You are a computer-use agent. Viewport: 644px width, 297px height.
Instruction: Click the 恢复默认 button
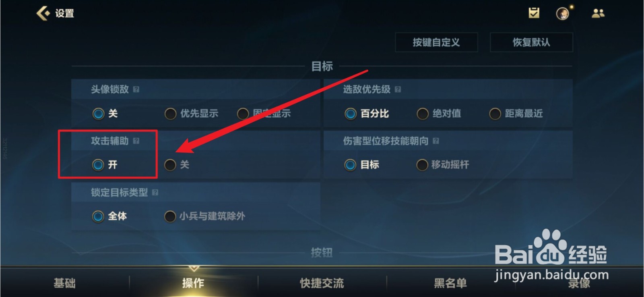(x=531, y=42)
